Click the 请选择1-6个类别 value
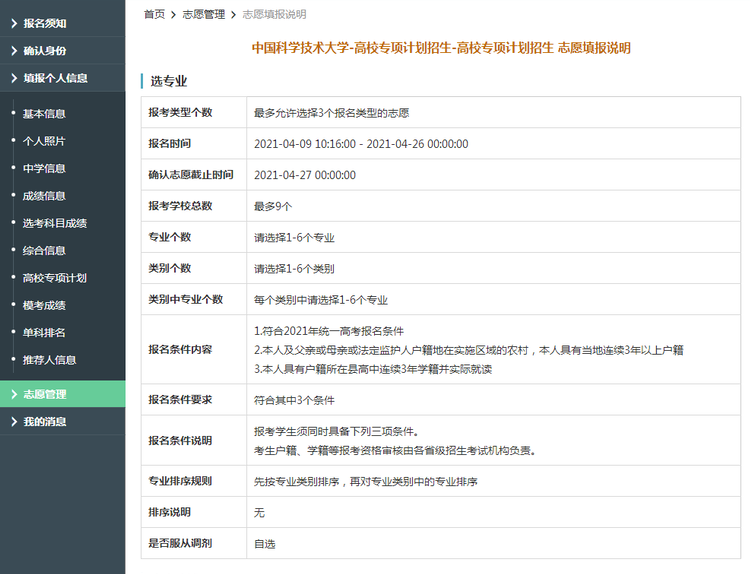 tap(294, 269)
